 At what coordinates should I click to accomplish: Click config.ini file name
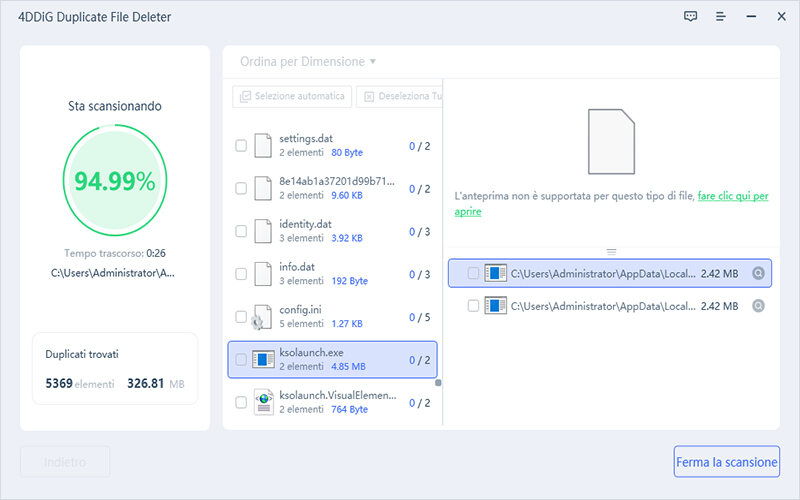coord(300,310)
